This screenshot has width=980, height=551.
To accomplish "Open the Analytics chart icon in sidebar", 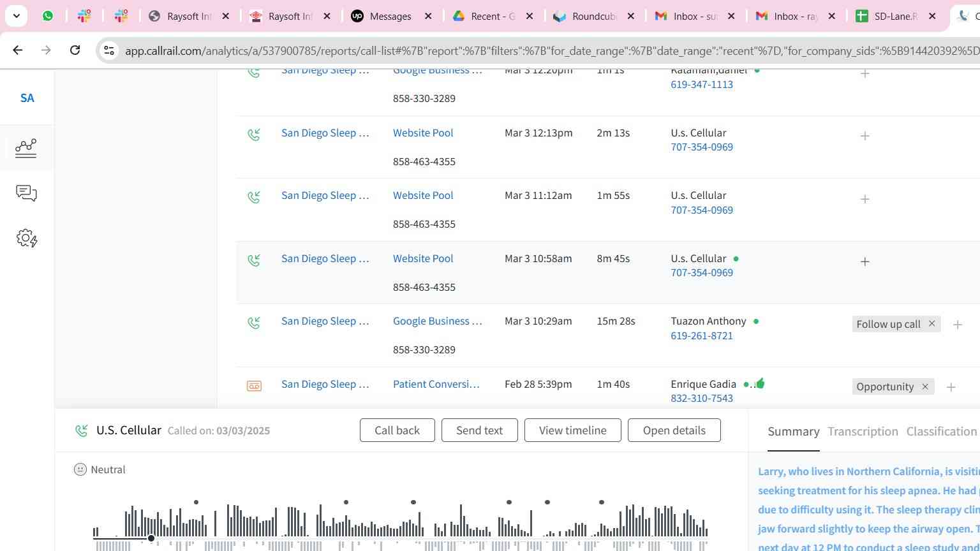I will coord(26,148).
